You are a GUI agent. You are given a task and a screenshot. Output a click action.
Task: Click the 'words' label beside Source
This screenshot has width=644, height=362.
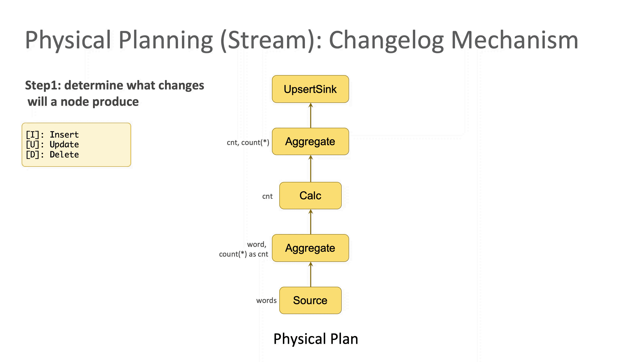[x=266, y=300]
